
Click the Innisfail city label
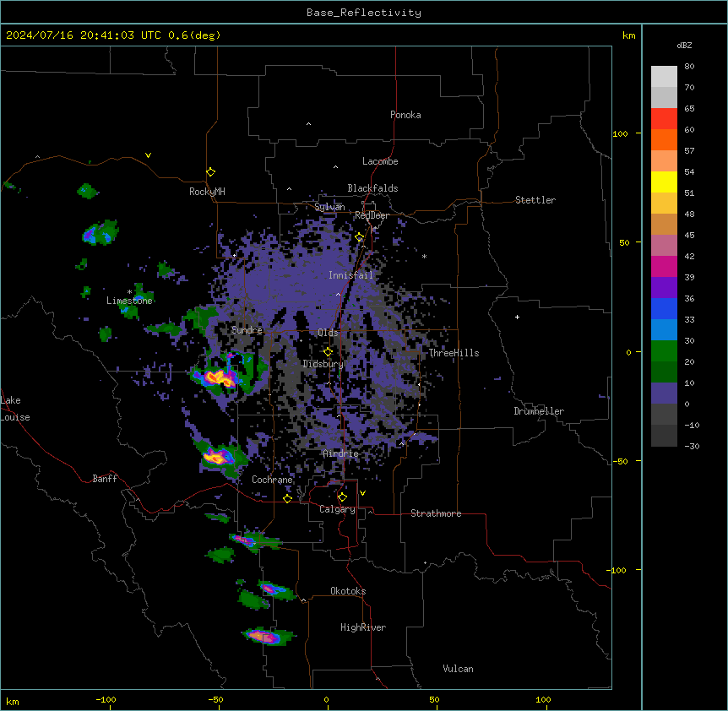[350, 275]
